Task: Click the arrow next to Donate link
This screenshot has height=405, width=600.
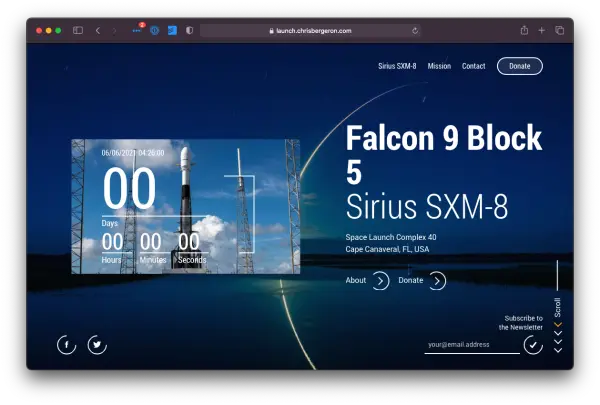Action: pyautogui.click(x=437, y=281)
